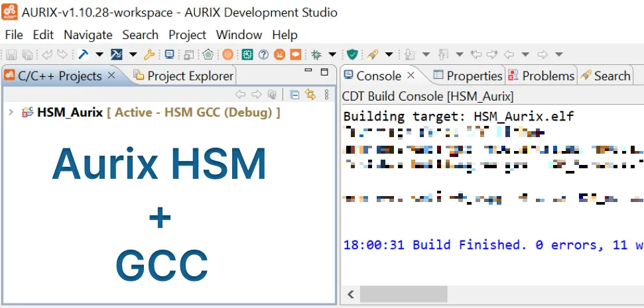
Task: Click the main toolbar Forward arrow
Action: coord(542,54)
